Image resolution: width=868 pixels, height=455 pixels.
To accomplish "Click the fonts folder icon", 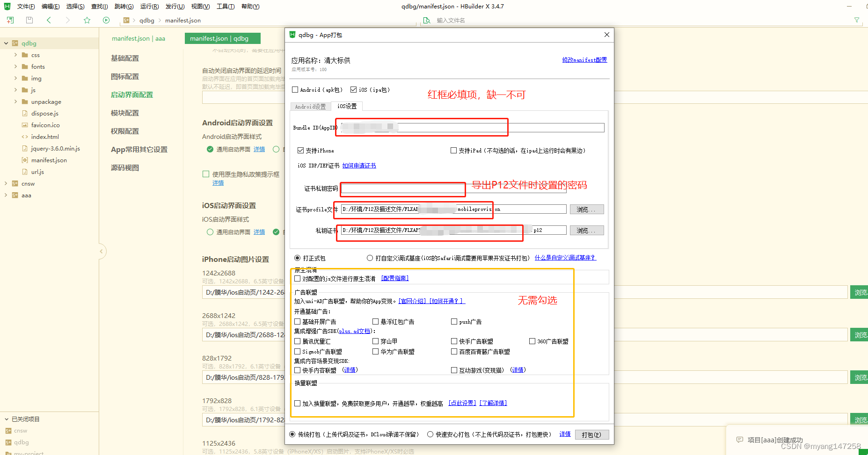I will pos(25,67).
